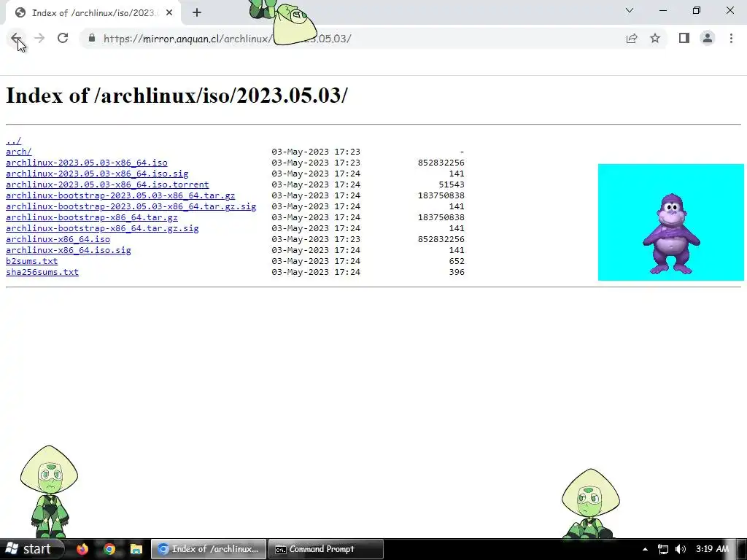Switch to Index of /archlinux taskbar button
Image resolution: width=747 pixels, height=560 pixels.
point(209,549)
